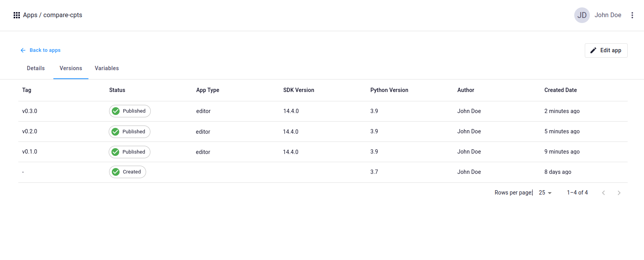Click the back arrow icon
This screenshot has width=644, height=260.
(23, 50)
